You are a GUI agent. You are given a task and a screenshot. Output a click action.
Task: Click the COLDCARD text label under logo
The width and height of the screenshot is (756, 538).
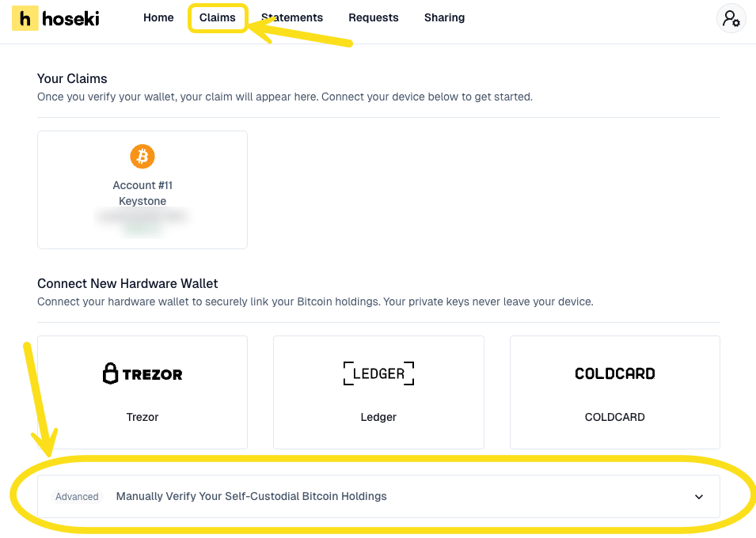tap(614, 417)
